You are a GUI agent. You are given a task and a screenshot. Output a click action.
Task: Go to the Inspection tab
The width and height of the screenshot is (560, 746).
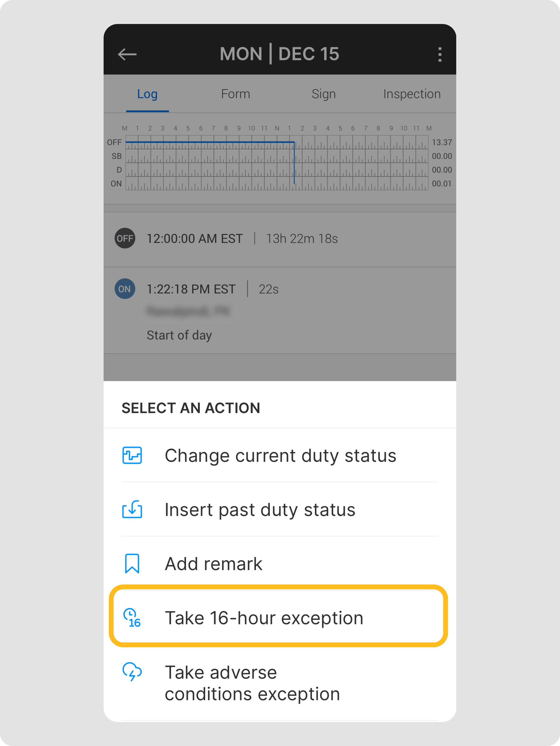coord(412,94)
